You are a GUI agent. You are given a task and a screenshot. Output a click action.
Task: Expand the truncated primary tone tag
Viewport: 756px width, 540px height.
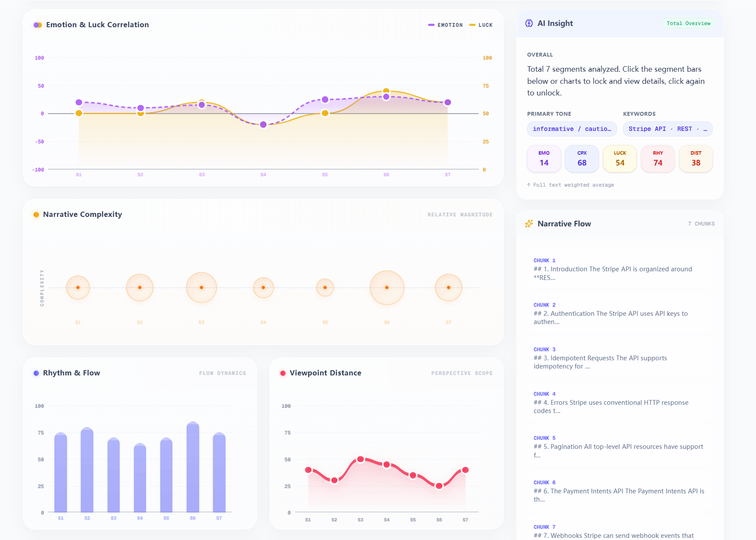pos(572,129)
